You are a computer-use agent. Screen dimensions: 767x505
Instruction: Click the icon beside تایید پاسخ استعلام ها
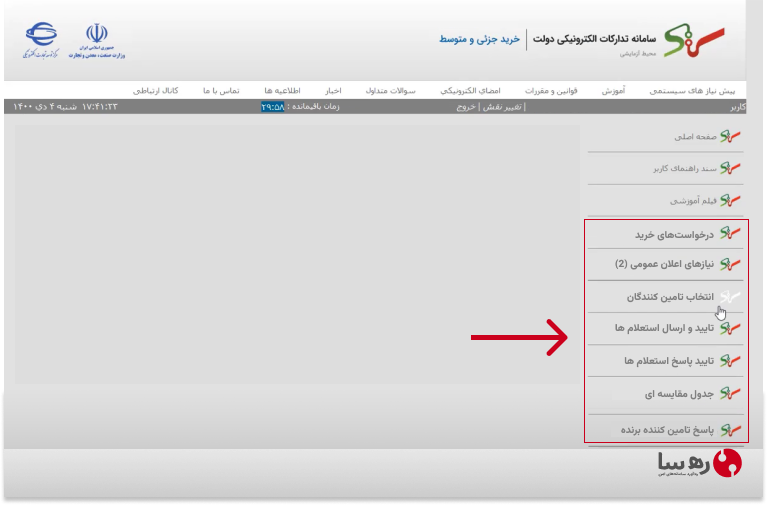pos(730,361)
